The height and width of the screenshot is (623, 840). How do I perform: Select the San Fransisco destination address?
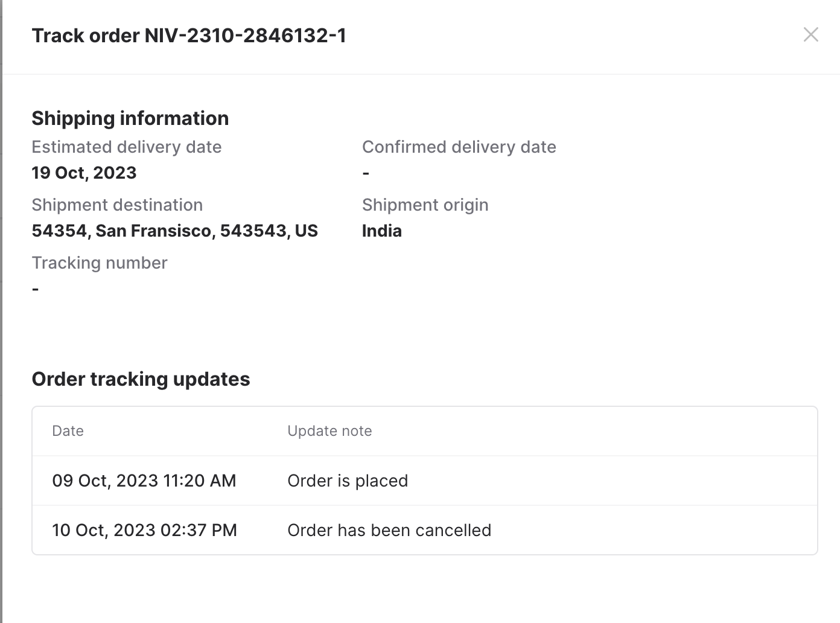[174, 231]
